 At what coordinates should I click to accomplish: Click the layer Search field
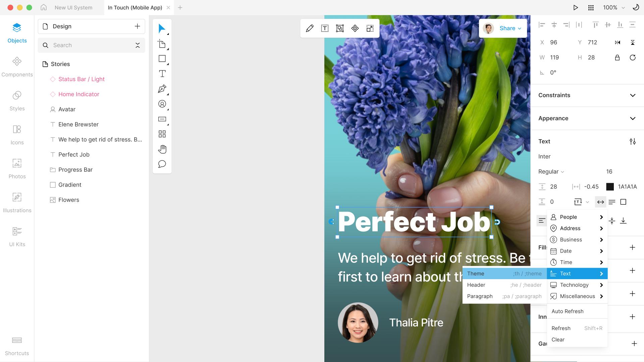pos(91,45)
